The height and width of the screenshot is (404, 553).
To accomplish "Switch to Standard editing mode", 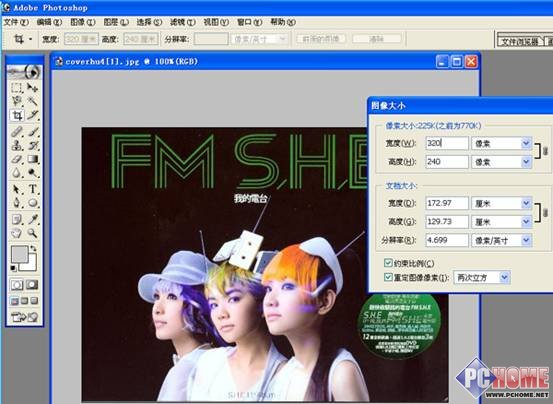I will pos(17,285).
